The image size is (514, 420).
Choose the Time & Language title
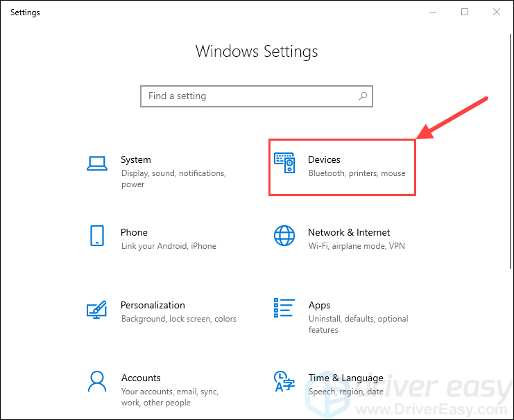point(345,378)
